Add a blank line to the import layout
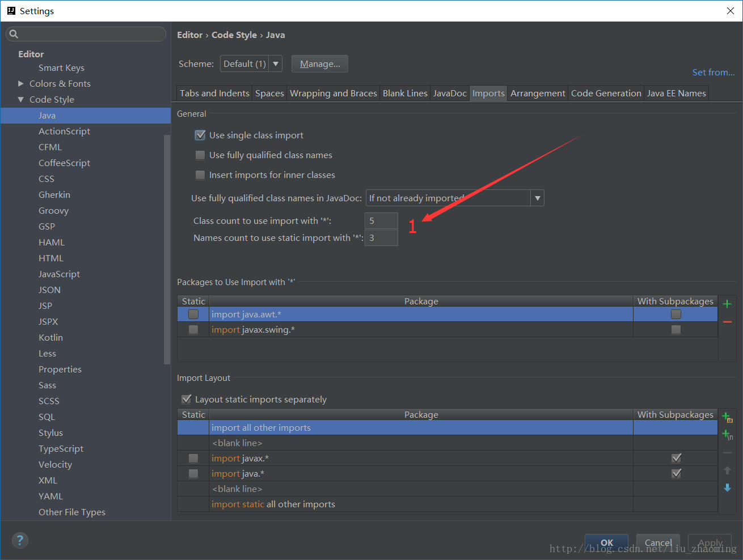Viewport: 743px width, 560px height. 727,435
